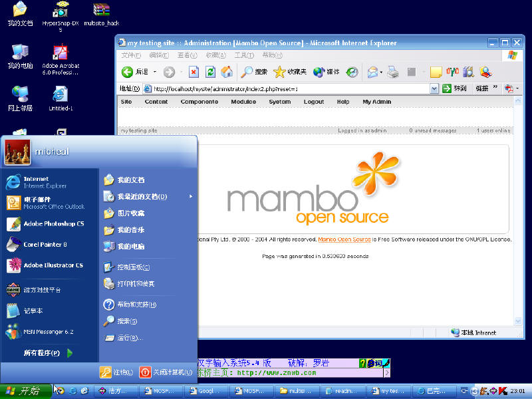Viewport: 532px width, 399px height.
Task: Open Internet Explorer from Start menu
Action: [x=49, y=182]
